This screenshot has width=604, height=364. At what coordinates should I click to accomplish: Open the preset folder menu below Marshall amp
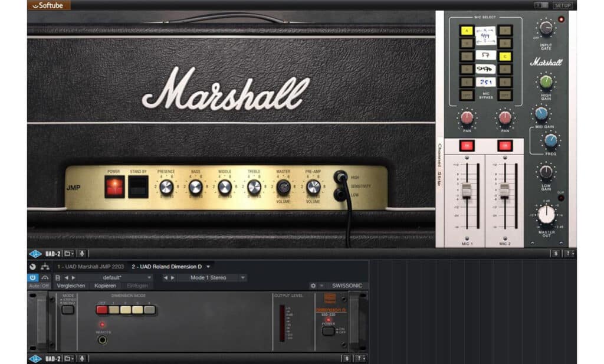[x=69, y=254]
